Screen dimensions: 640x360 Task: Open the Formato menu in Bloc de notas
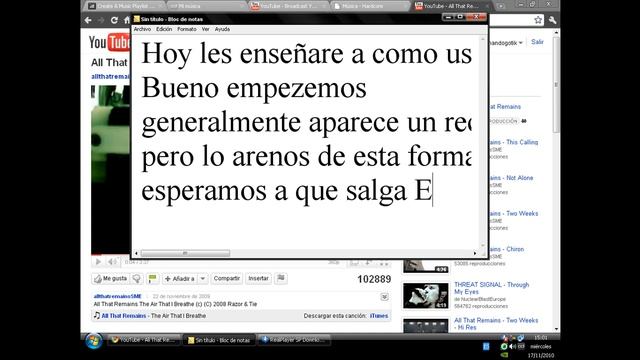click(x=187, y=29)
